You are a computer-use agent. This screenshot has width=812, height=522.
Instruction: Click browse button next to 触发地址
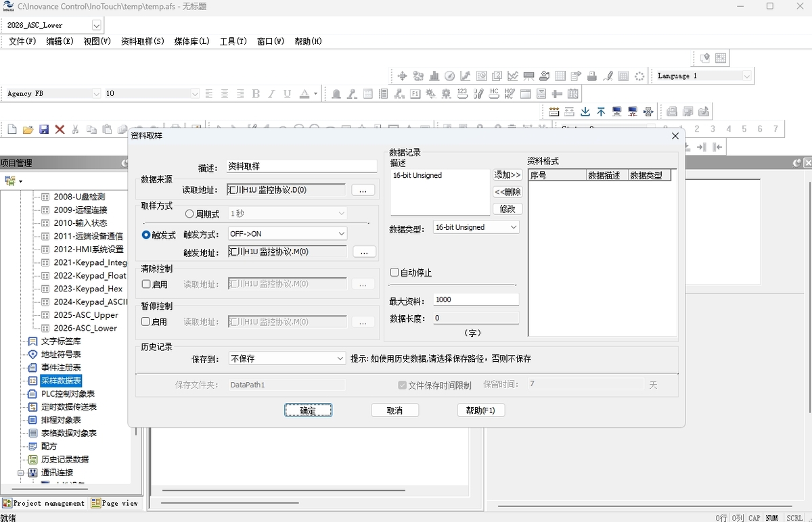364,252
